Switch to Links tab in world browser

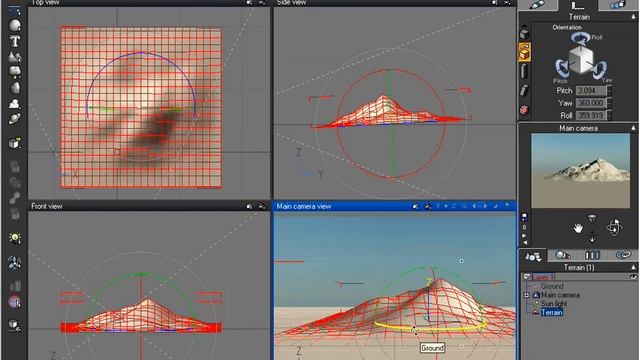(623, 256)
